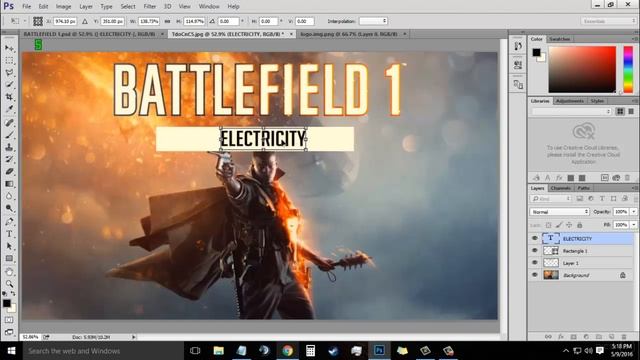This screenshot has height=360, width=640.
Task: Toggle Quick Mask mode icon
Action: pos(9,320)
